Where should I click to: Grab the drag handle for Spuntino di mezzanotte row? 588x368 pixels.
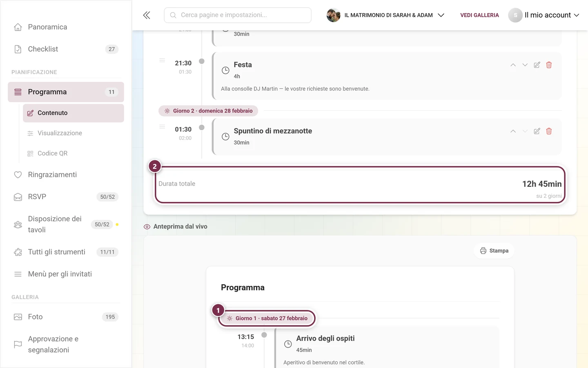pos(162,127)
